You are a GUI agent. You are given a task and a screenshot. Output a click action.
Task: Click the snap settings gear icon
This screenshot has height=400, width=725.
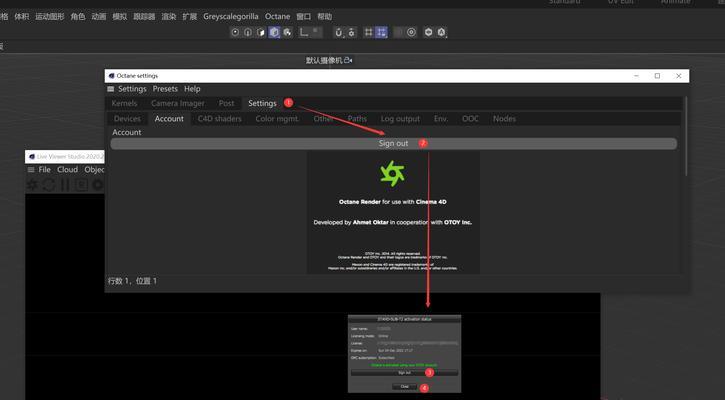pyautogui.click(x=351, y=32)
